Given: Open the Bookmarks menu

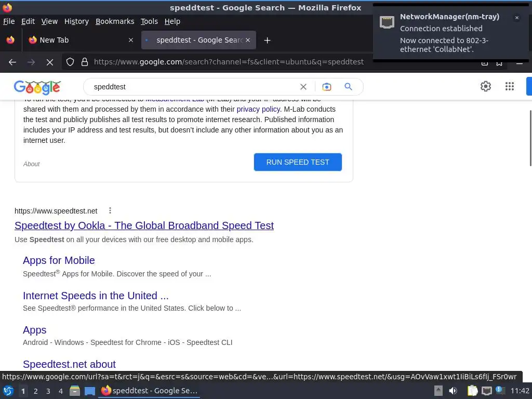Looking at the screenshot, I should [115, 21].
